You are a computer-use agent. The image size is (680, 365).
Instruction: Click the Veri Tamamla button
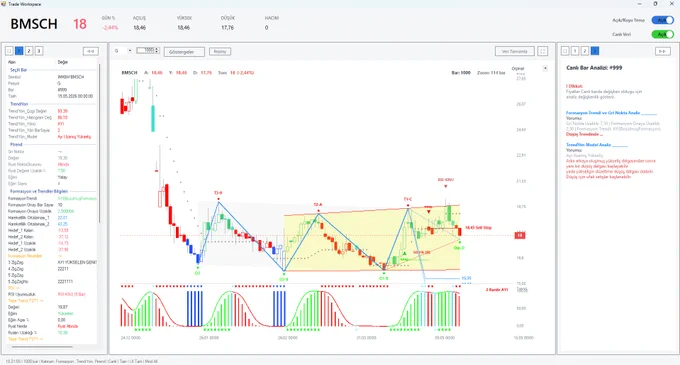514,51
